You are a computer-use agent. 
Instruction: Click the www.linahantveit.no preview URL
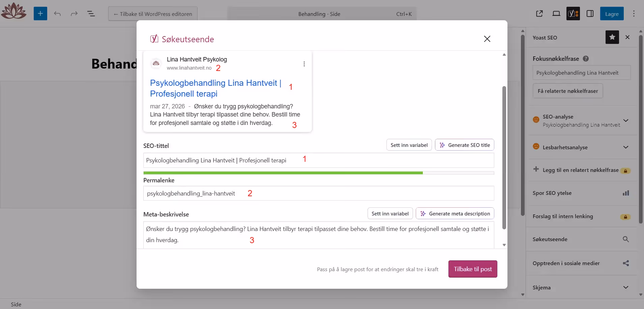pos(189,68)
